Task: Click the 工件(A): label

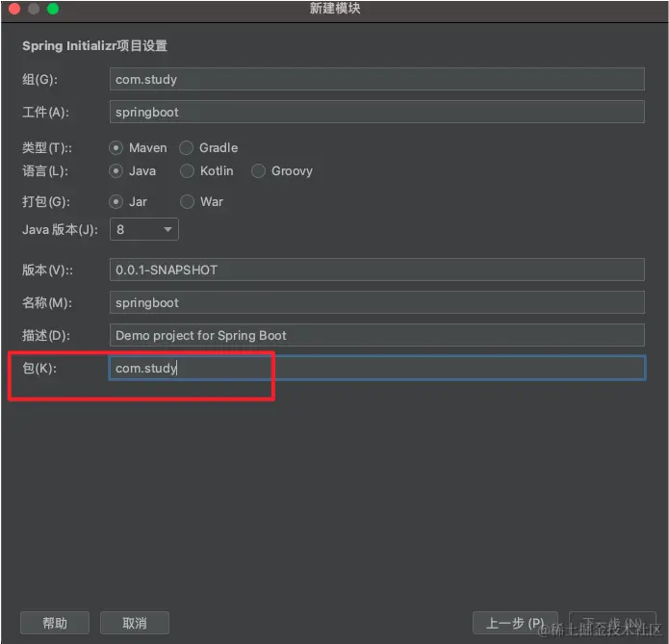Action: 45,113
